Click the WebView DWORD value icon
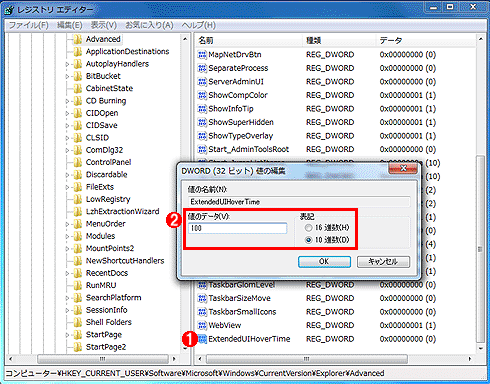 [202, 325]
